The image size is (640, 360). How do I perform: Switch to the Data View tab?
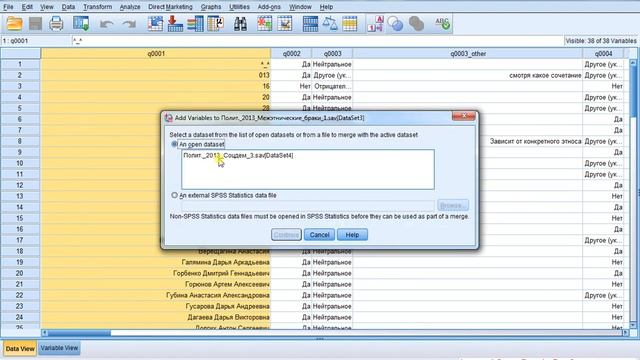pos(20,349)
